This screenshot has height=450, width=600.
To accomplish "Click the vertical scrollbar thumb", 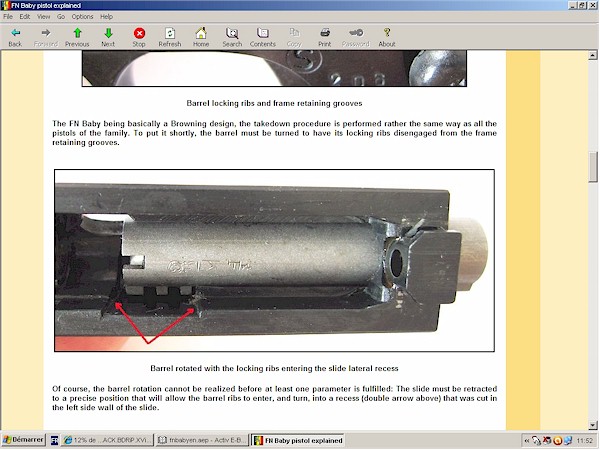I will pos(593,166).
